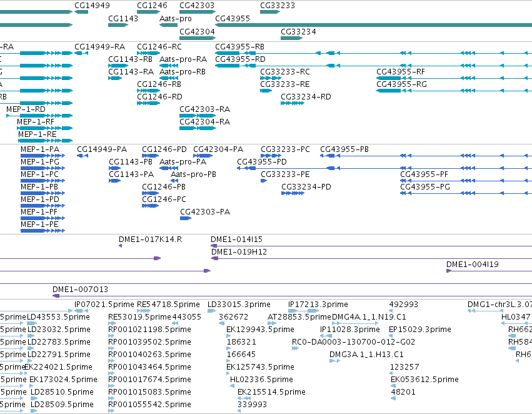The width and height of the screenshot is (532, 414).
Task: Click transcript CG43955-RD
Action: (240, 59)
